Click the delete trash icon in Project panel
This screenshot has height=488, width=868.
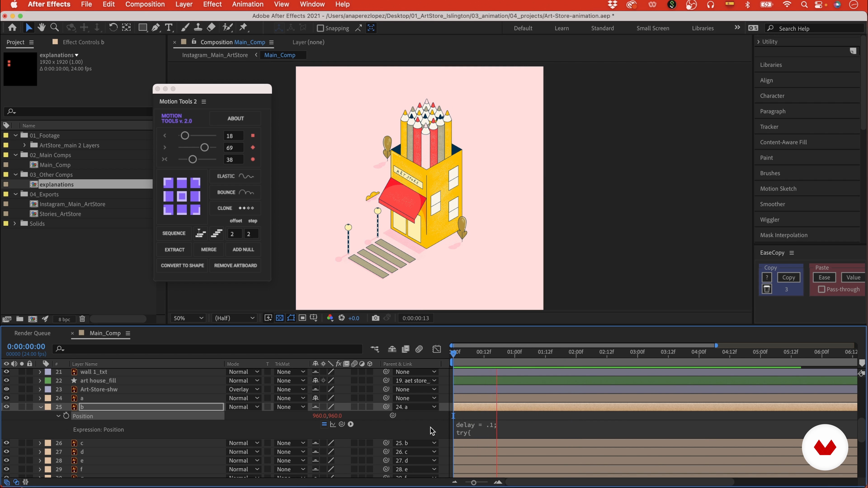coord(82,319)
